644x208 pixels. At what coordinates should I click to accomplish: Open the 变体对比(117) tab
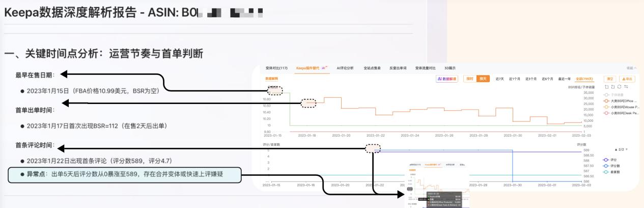276,68
